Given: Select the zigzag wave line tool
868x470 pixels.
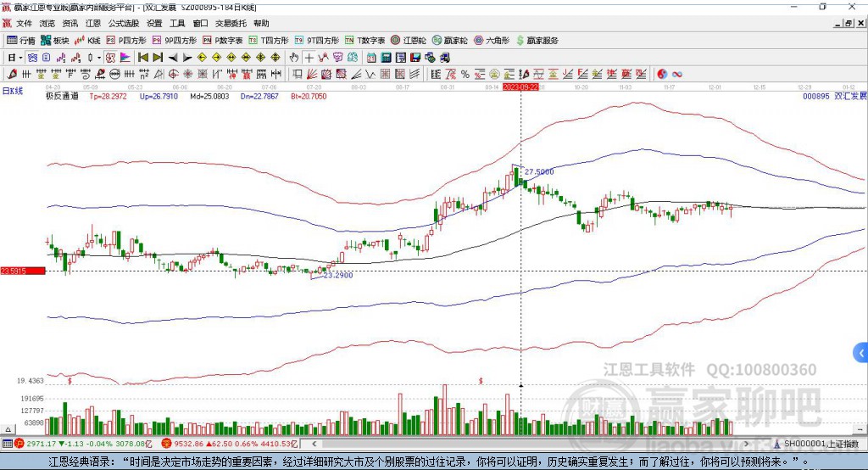Looking at the screenshot, I should (370, 75).
